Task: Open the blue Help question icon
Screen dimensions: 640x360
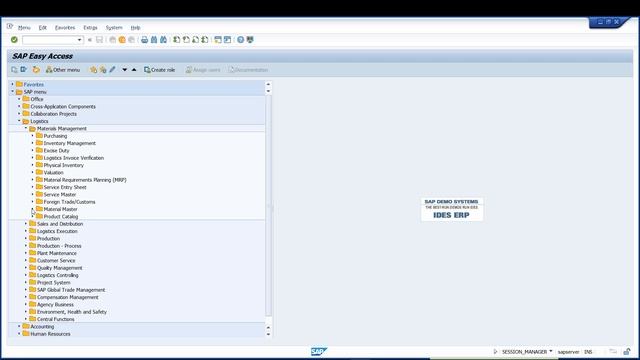Action: (240, 40)
